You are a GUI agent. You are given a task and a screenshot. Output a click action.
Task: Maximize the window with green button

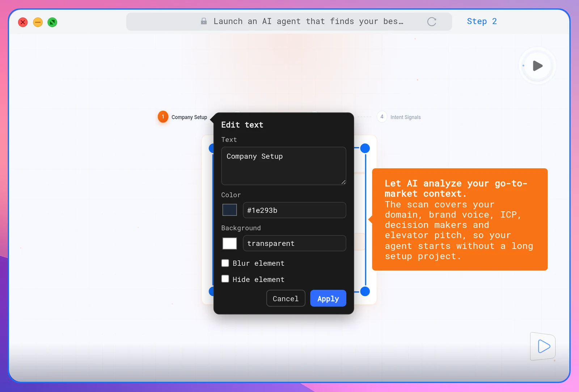[52, 22]
